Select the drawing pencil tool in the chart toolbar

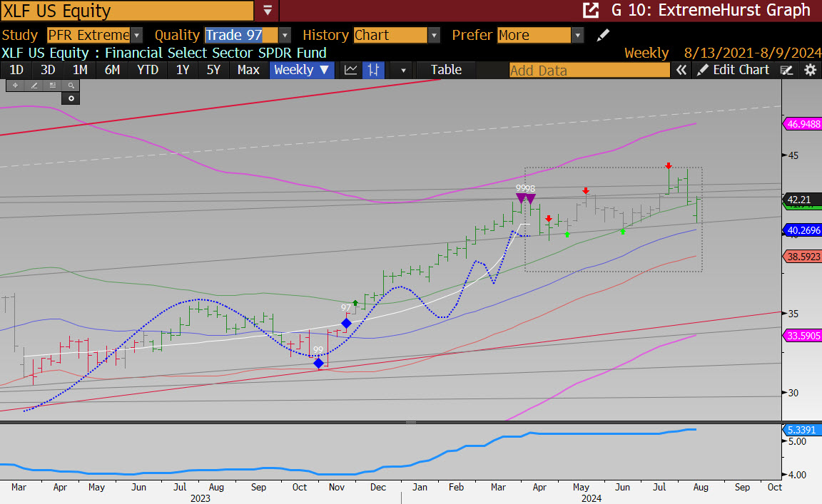pyautogui.click(x=34, y=85)
